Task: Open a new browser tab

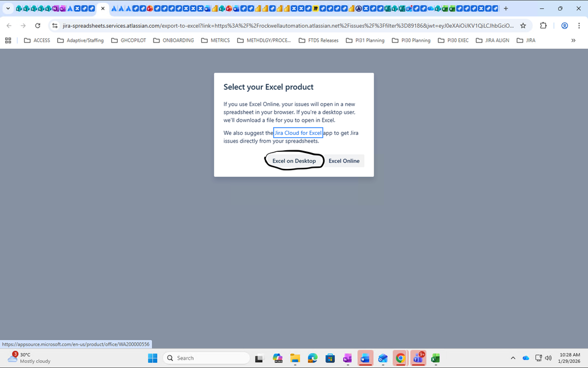Action: 506,8
